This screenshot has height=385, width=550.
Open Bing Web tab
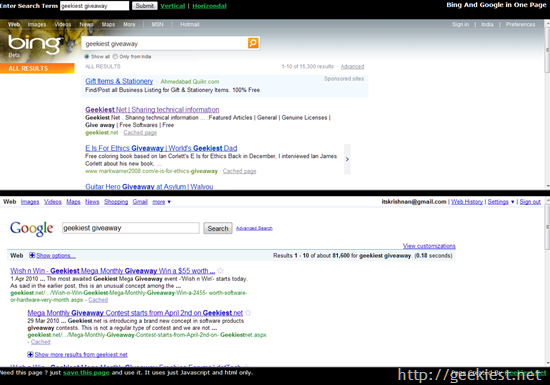point(14,24)
